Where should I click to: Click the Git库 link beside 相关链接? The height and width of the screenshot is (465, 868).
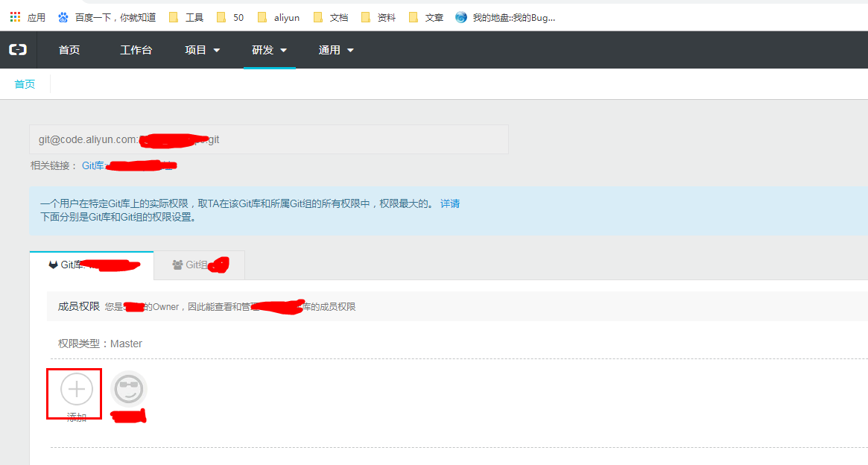click(x=92, y=165)
